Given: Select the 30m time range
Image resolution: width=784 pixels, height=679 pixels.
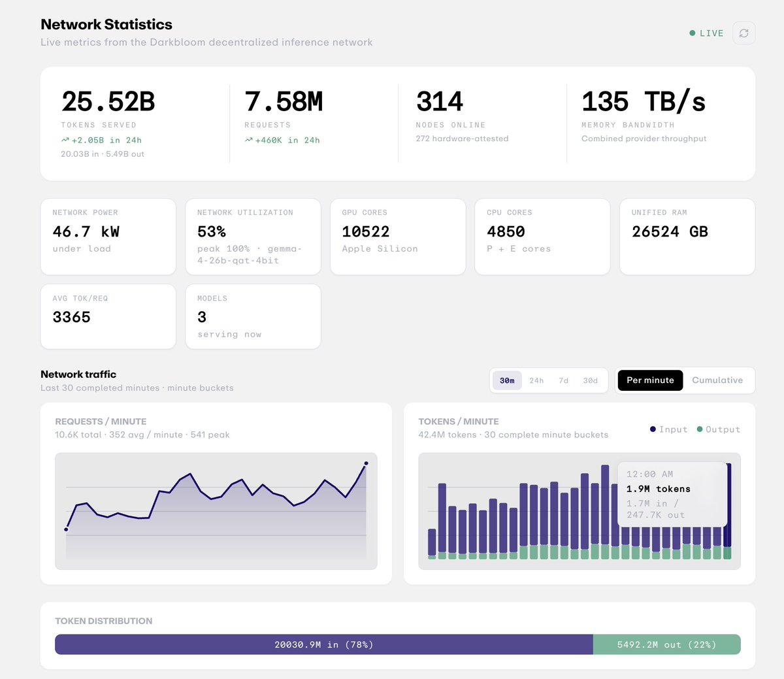Looking at the screenshot, I should (507, 380).
